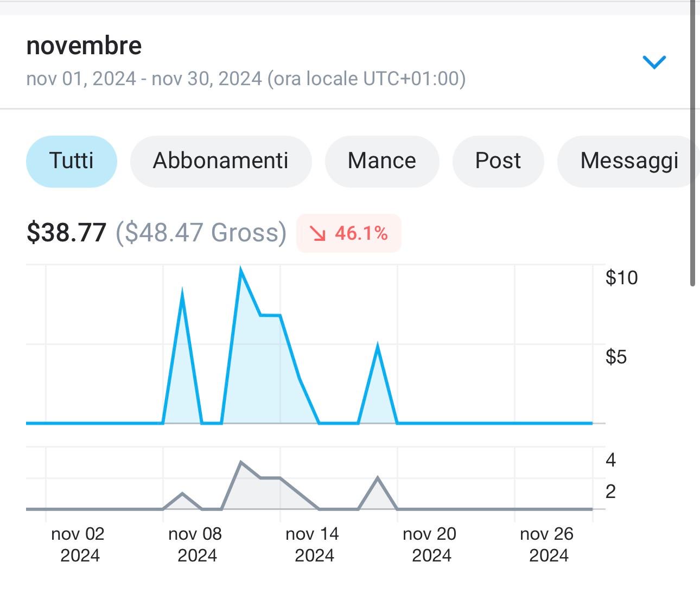Click the $38.77 net earnings total

coord(66,233)
